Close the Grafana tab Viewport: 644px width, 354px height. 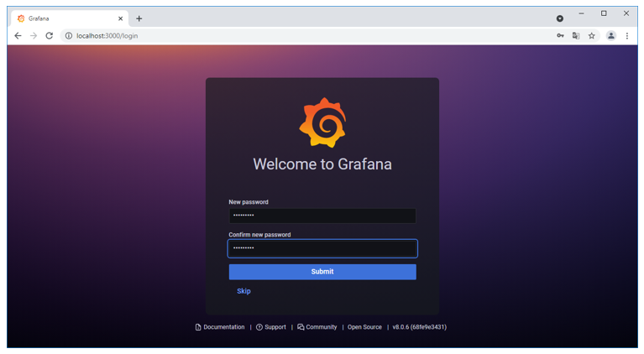point(120,18)
